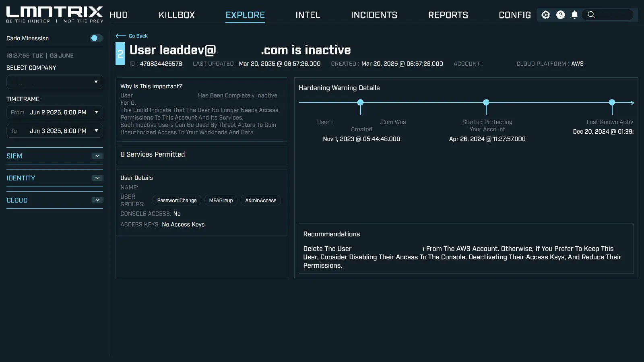Click the Carlo Minassian user name
Screen dimensions: 644x362
coord(27,38)
